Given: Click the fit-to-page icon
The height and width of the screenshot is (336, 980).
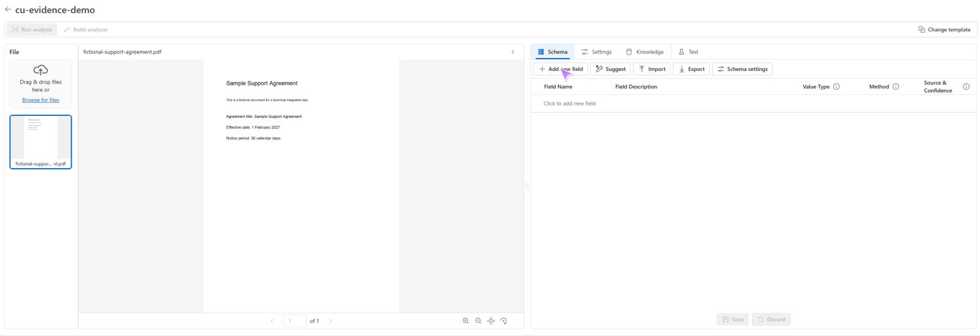Looking at the screenshot, I should 491,321.
